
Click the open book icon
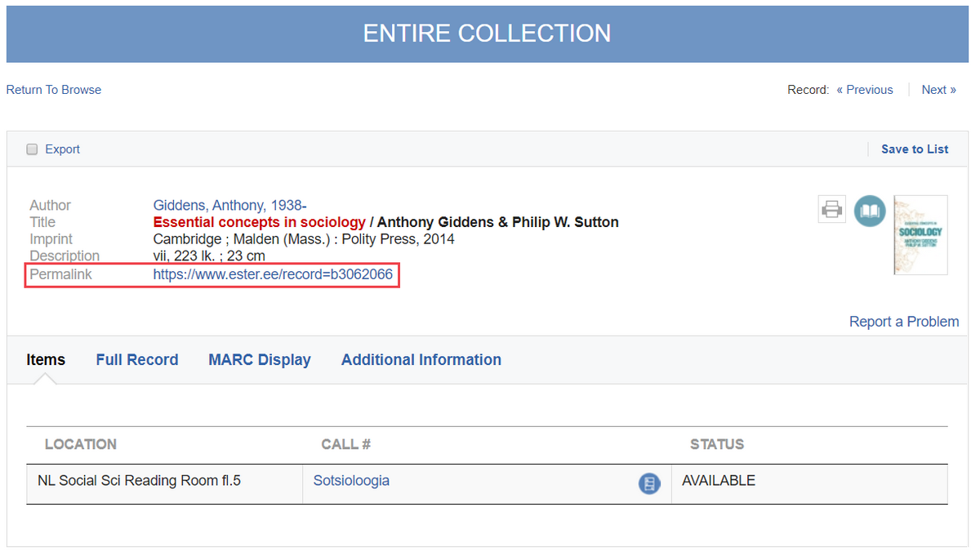(870, 211)
